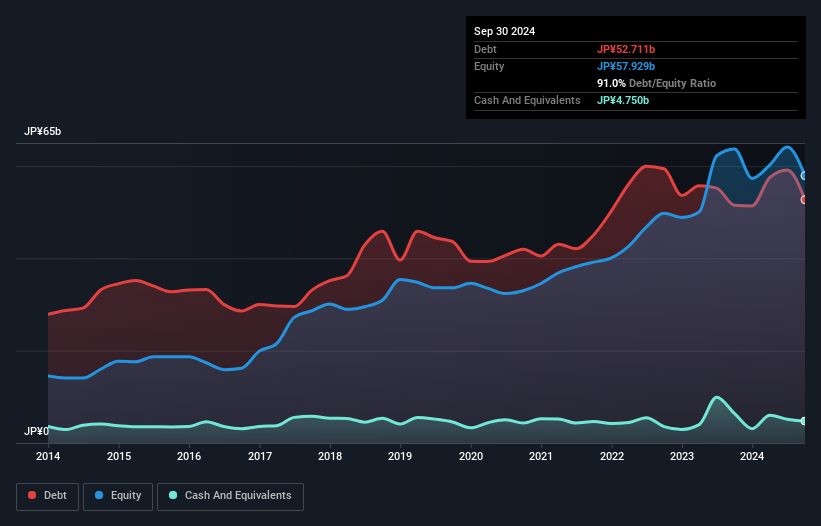This screenshot has width=821, height=526.
Task: Toggle Cash And Equivalents legend button
Action: click(x=230, y=496)
